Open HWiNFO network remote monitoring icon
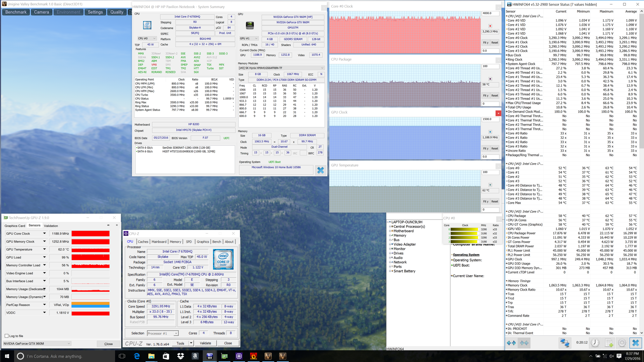Image resolution: width=644 pixels, height=362 pixels. pyautogui.click(x=565, y=343)
